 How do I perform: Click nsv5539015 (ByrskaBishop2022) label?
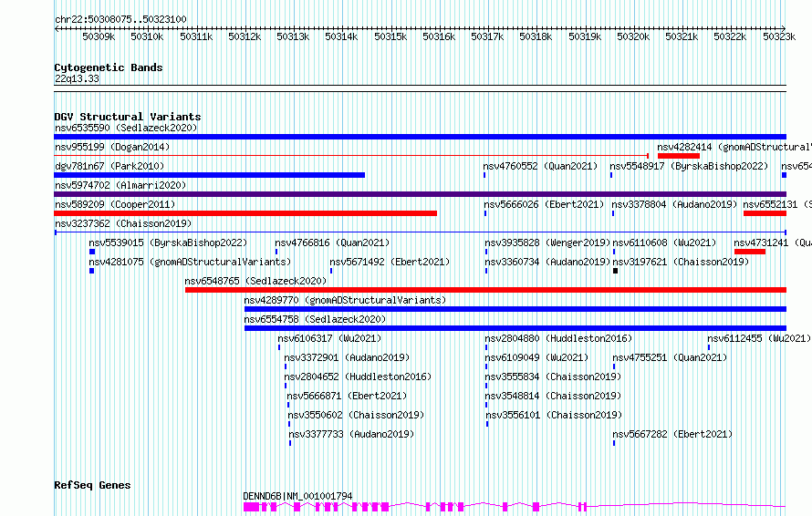pos(168,243)
